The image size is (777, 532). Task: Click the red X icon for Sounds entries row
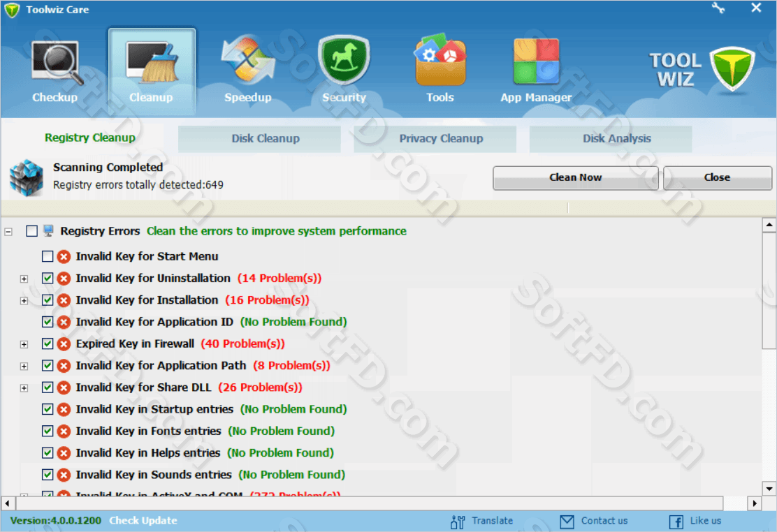click(x=64, y=475)
